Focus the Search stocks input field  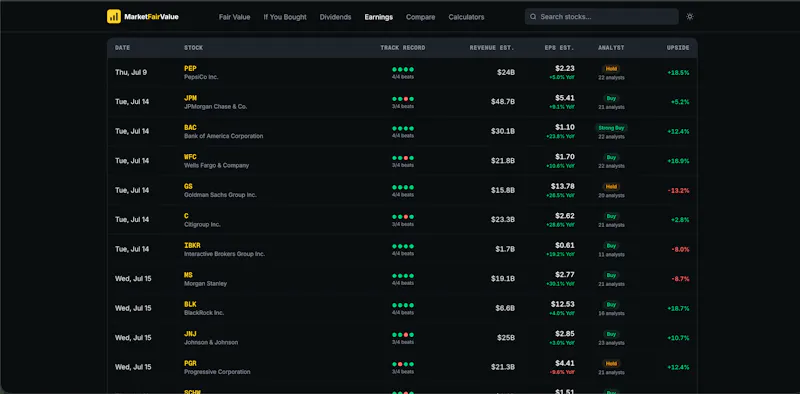(x=602, y=17)
